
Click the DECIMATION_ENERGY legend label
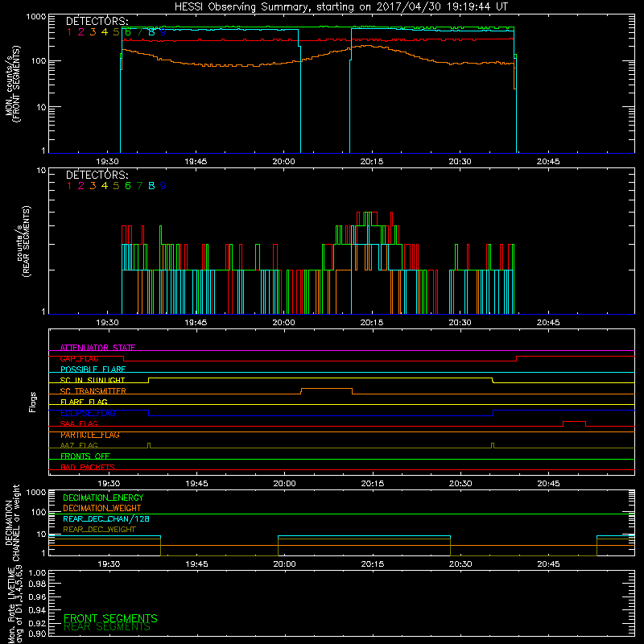pos(103,497)
